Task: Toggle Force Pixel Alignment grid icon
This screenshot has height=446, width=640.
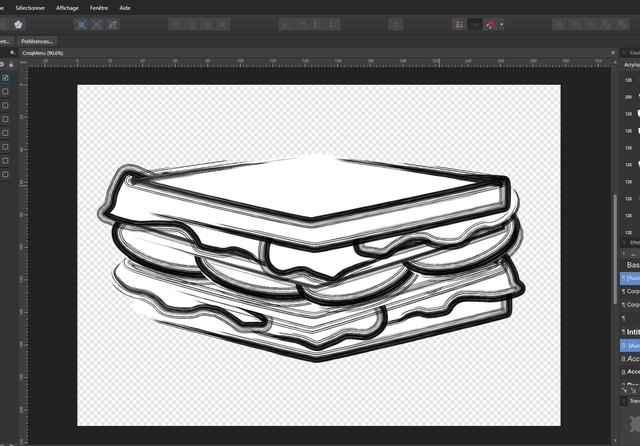Action: click(x=459, y=25)
